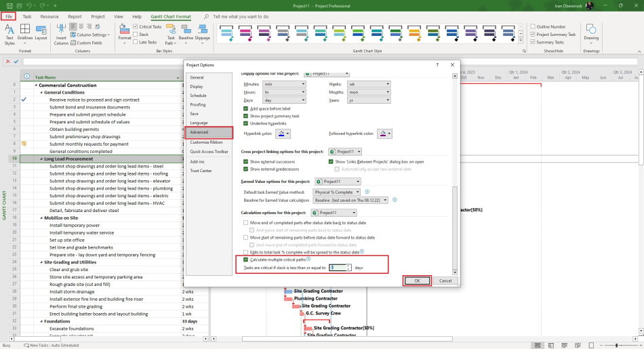Click the align left column icon

coord(73,26)
